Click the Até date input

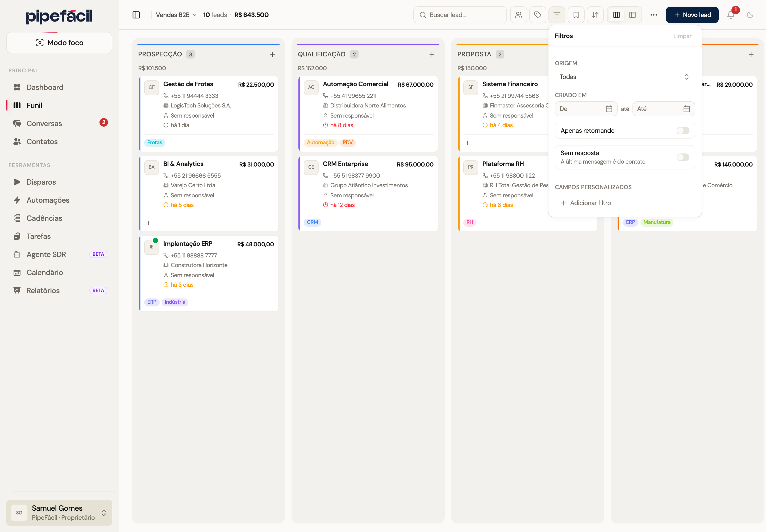click(x=663, y=109)
